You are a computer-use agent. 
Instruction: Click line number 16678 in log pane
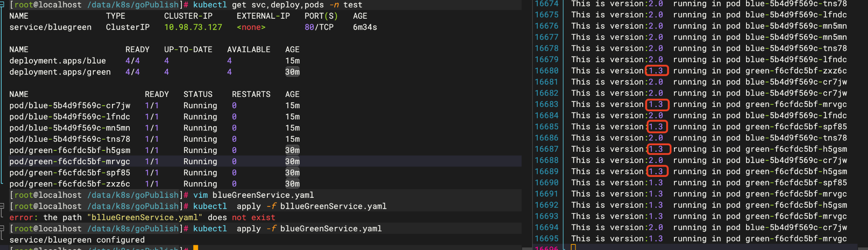(546, 48)
